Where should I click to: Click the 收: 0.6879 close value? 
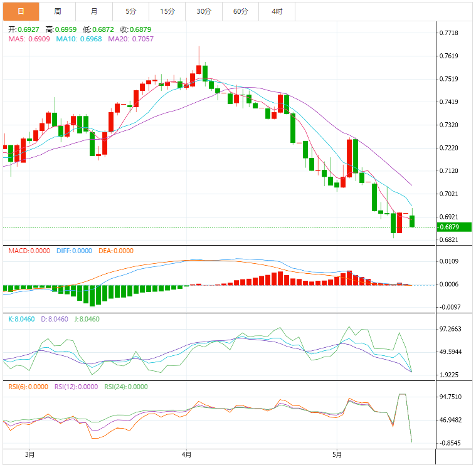135,29
